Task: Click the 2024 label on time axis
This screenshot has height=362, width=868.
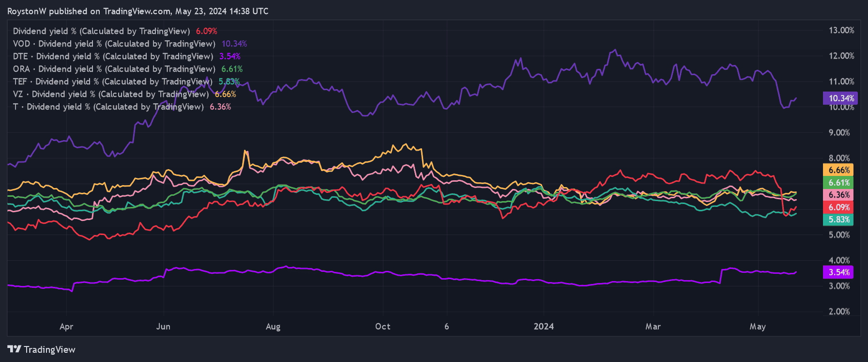Action: [x=544, y=326]
